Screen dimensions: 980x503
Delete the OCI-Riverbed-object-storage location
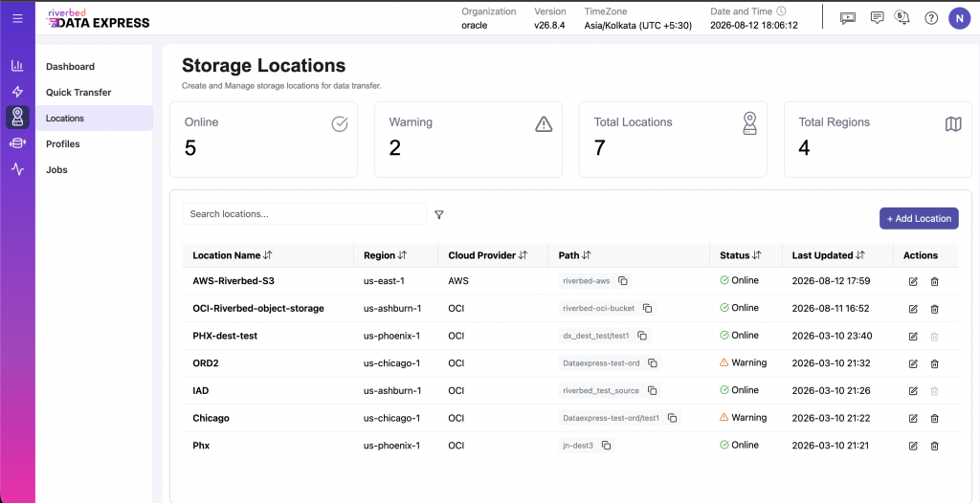tap(934, 309)
